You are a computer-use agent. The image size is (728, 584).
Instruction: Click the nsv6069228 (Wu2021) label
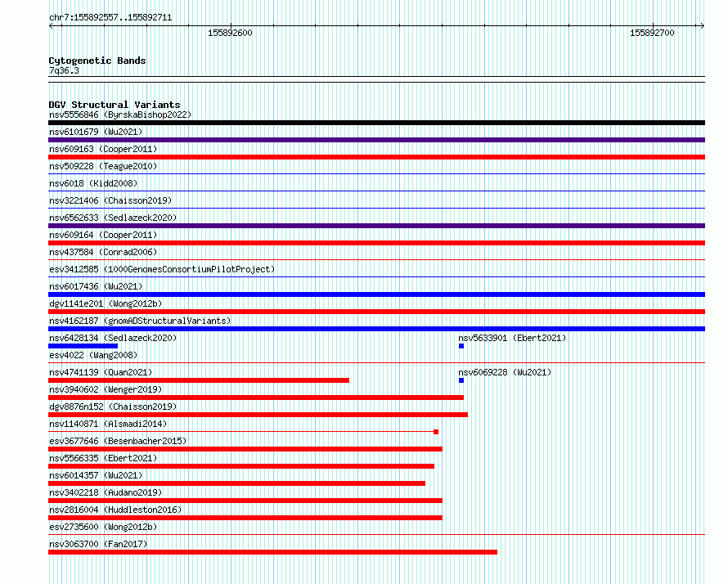[x=505, y=372]
